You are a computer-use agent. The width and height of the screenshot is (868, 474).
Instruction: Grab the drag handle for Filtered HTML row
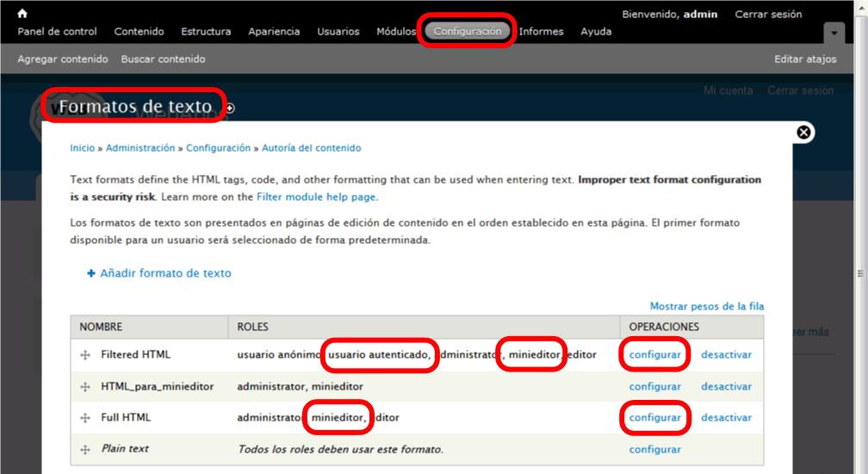click(84, 355)
